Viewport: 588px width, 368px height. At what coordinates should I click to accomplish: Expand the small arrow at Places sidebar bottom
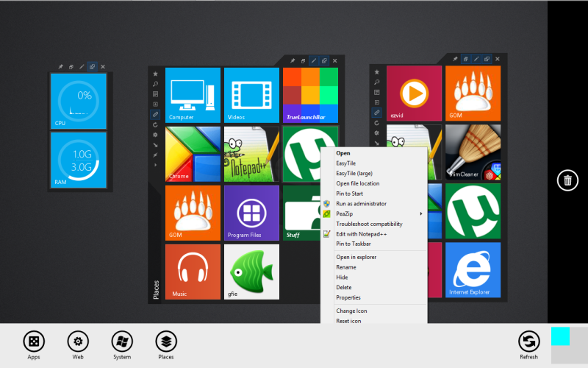tap(155, 166)
